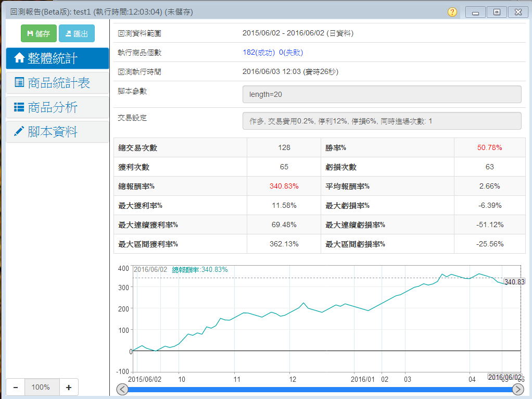Click the 匯出 export button
The width and height of the screenshot is (532, 399).
click(x=77, y=34)
